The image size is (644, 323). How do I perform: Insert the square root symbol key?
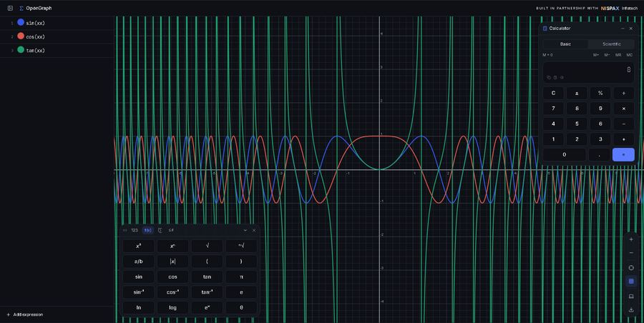coord(207,246)
